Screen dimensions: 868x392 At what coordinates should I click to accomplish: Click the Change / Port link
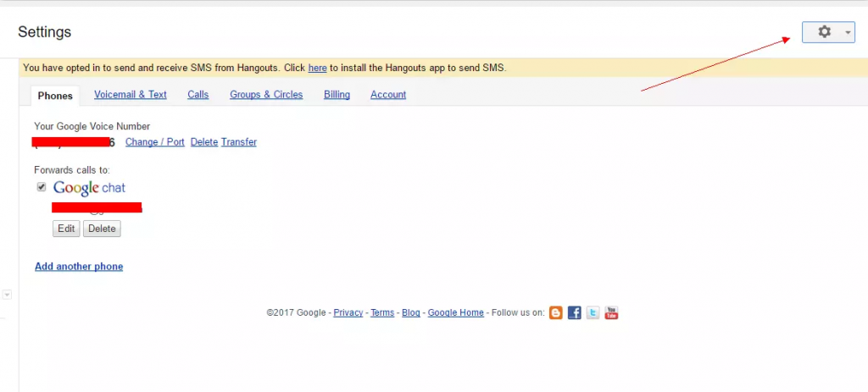tap(155, 142)
